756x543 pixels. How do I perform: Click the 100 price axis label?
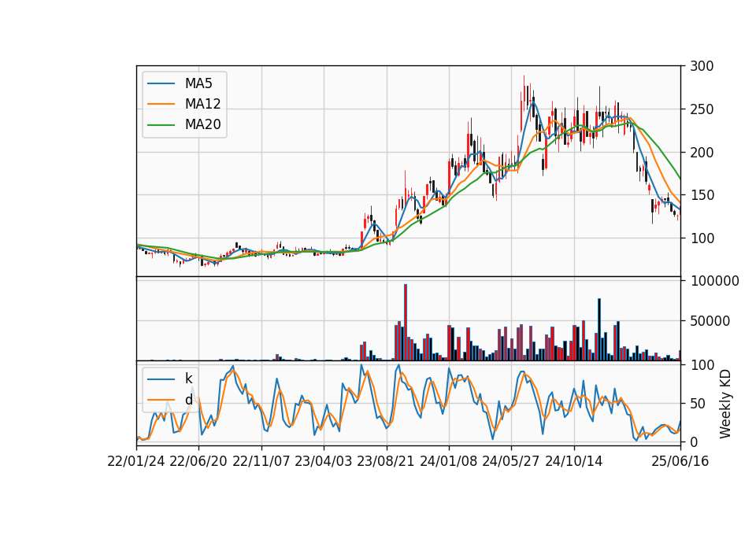point(702,238)
